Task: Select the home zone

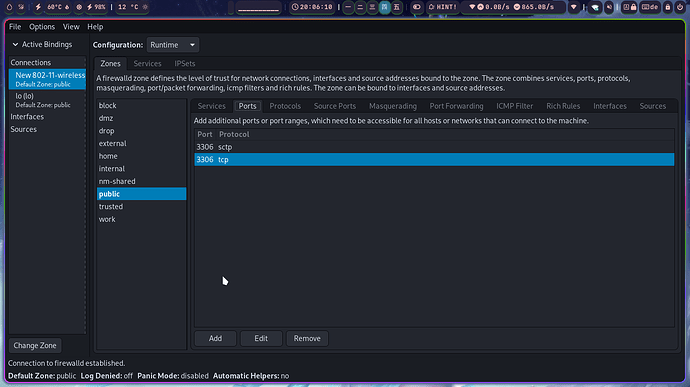Action: [x=142, y=156]
